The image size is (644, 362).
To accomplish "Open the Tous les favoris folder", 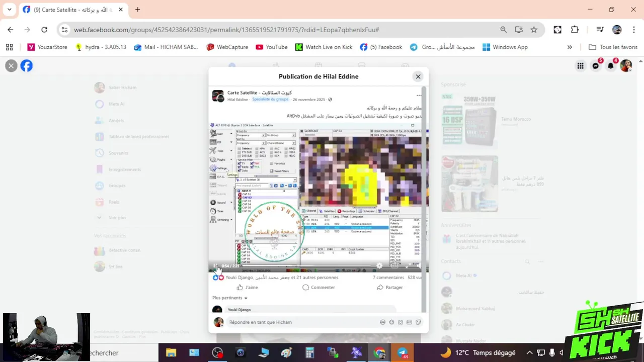I will pyautogui.click(x=613, y=47).
